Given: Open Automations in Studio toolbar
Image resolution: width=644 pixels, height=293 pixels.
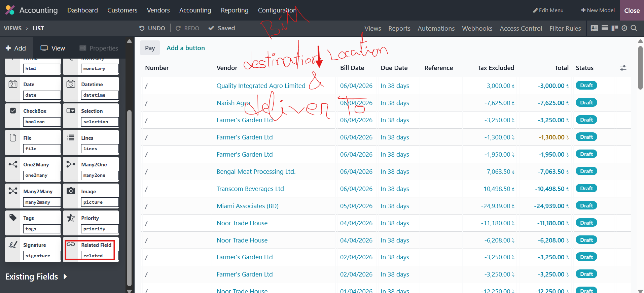Looking at the screenshot, I should pyautogui.click(x=436, y=29).
